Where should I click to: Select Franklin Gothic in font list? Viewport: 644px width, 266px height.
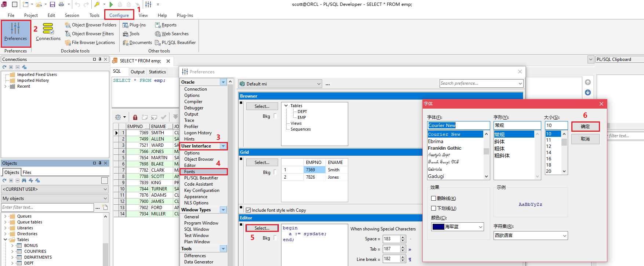click(x=455, y=148)
